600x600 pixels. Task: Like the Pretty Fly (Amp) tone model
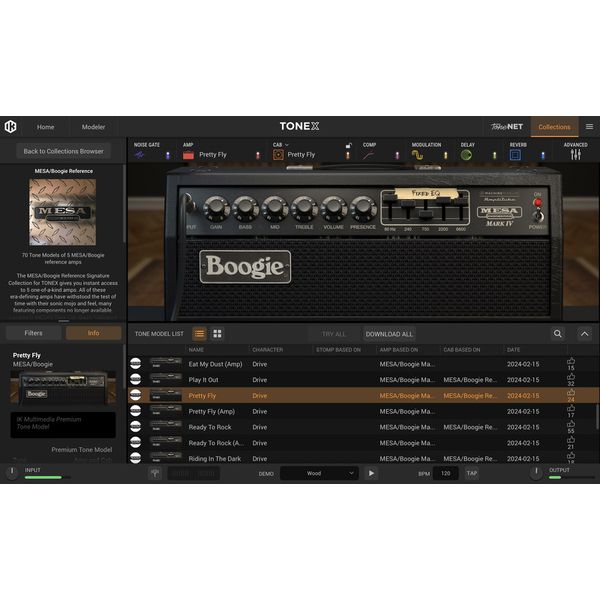click(x=571, y=408)
